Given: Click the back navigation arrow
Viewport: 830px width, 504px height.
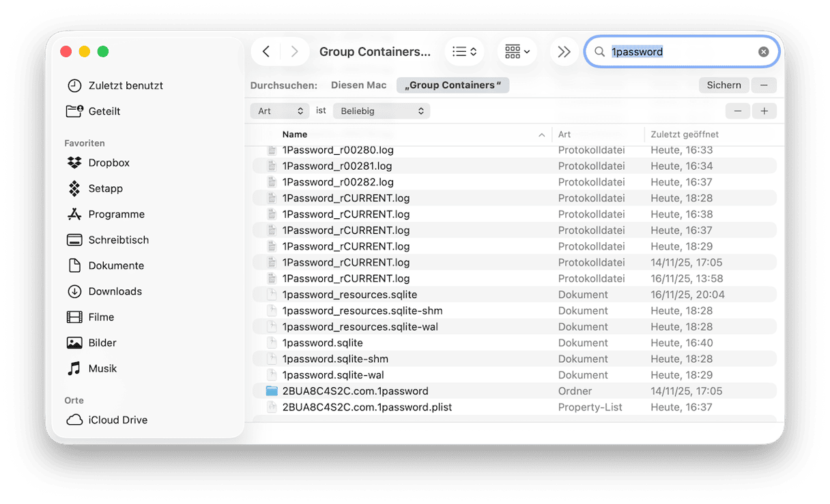Looking at the screenshot, I should (x=266, y=52).
